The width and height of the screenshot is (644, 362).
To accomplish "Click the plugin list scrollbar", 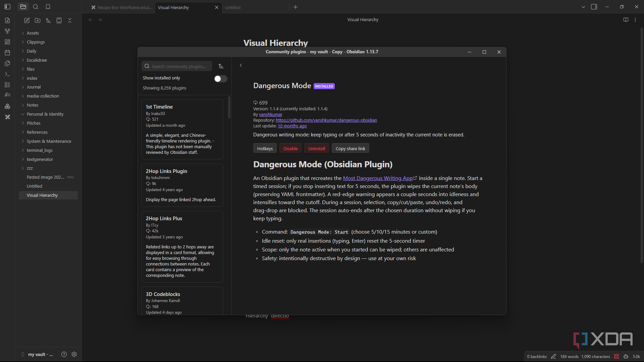I will tap(229, 107).
